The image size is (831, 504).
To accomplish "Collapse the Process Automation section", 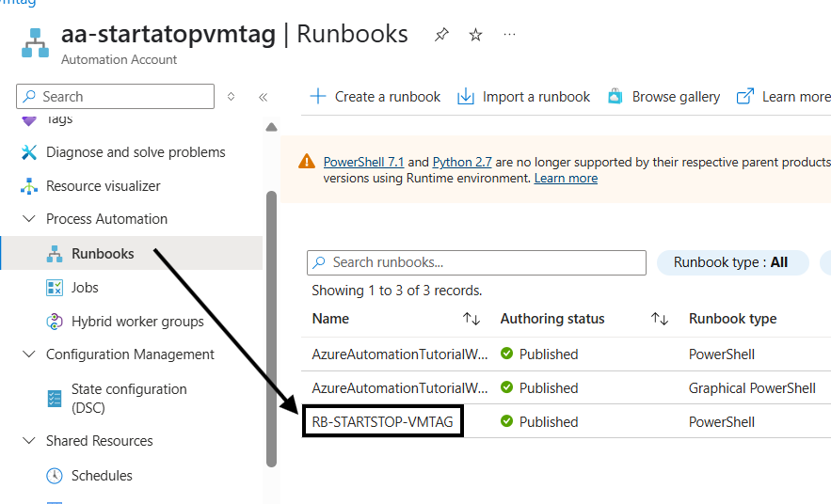I will click(28, 219).
